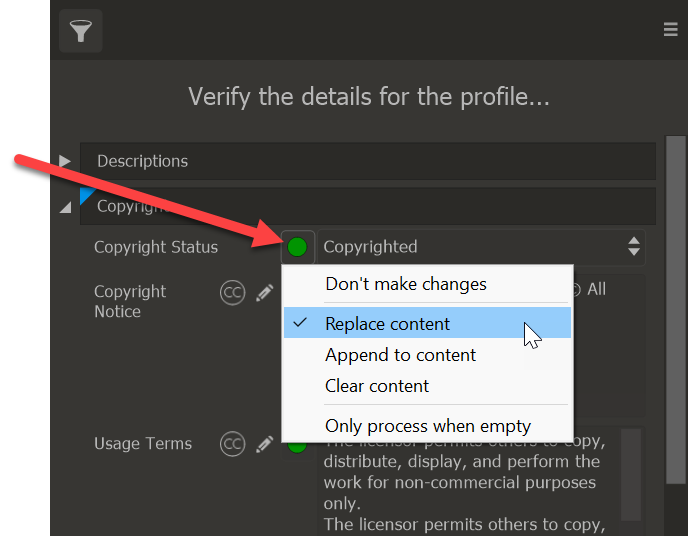Viewport: 688px width, 536px height.
Task: Select "Don't make changes" menu option
Action: 427,284
